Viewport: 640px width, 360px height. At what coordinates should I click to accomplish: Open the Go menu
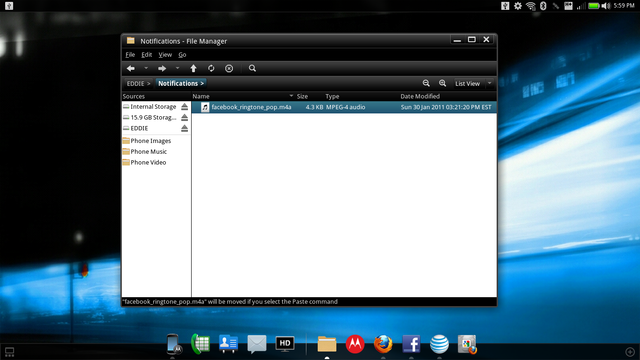point(182,55)
